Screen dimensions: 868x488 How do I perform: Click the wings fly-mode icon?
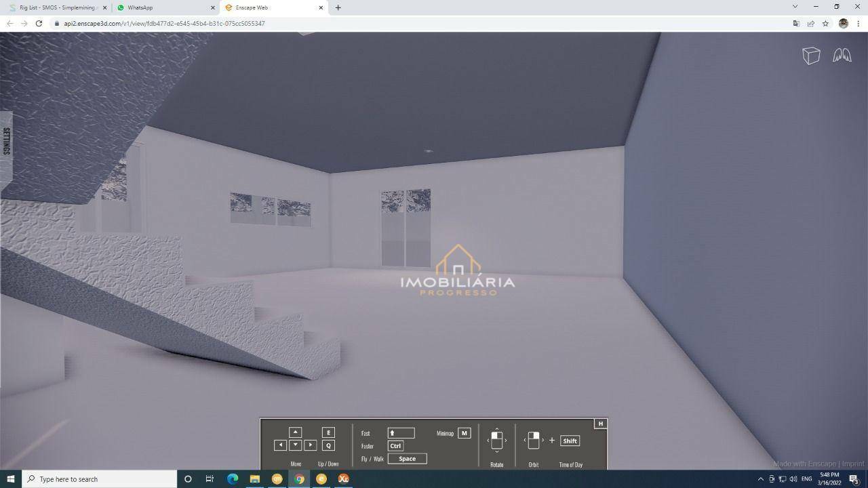[842, 55]
